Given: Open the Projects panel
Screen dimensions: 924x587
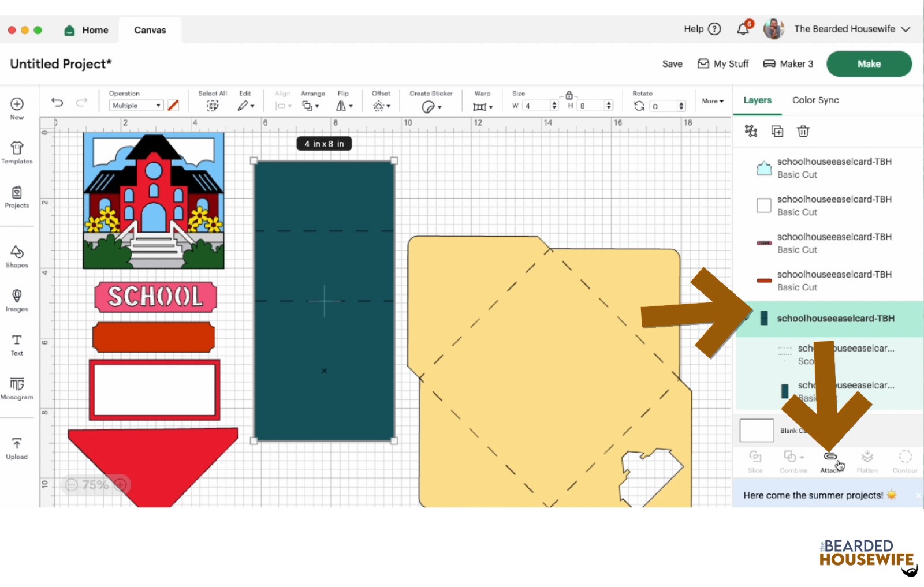Looking at the screenshot, I should (17, 197).
